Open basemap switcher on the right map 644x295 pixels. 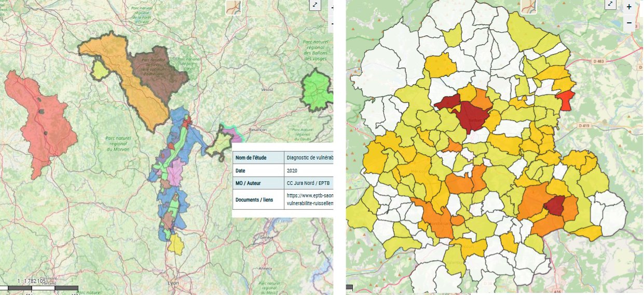(528, 6)
